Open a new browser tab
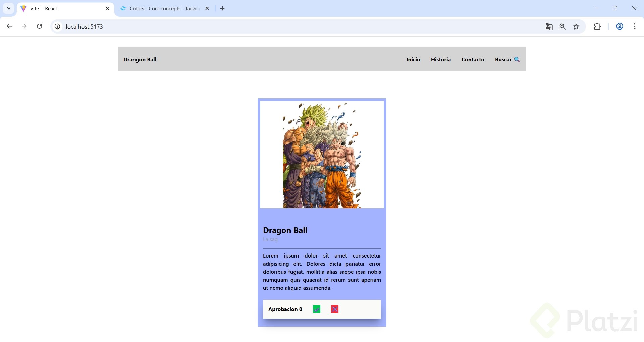 pyautogui.click(x=222, y=8)
